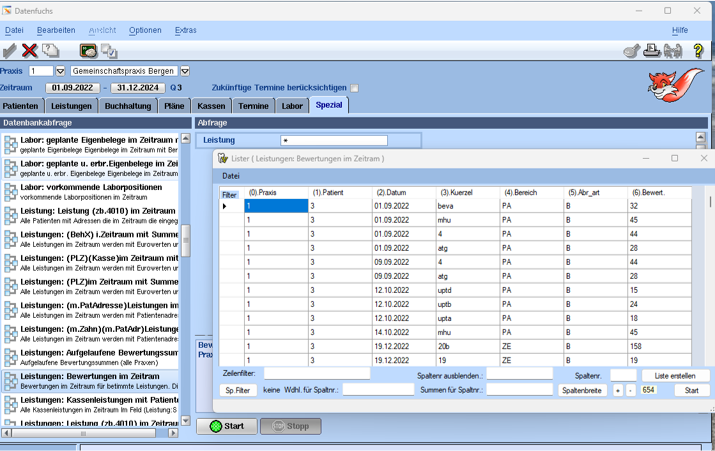
Task: Click the printer icon in the toolbar
Action: coord(652,50)
